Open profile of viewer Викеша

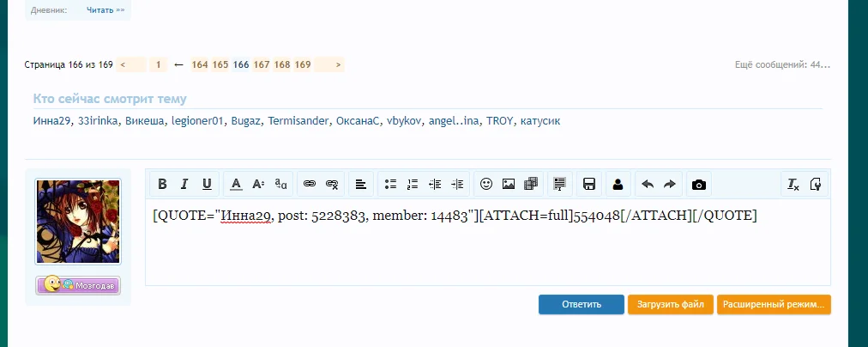tap(145, 121)
